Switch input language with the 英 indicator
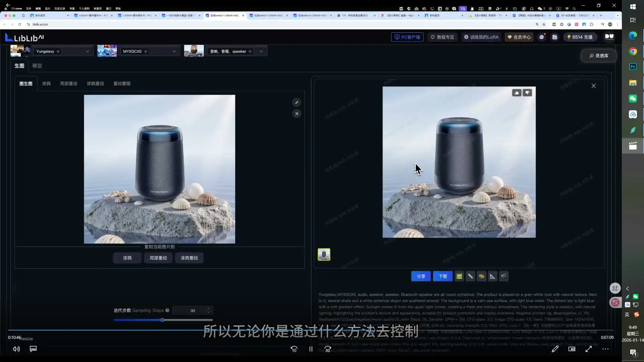The image size is (644, 362). (627, 314)
